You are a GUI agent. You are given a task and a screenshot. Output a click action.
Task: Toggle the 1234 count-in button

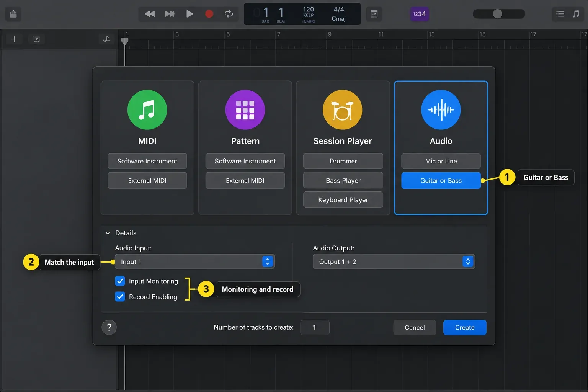[x=419, y=14]
